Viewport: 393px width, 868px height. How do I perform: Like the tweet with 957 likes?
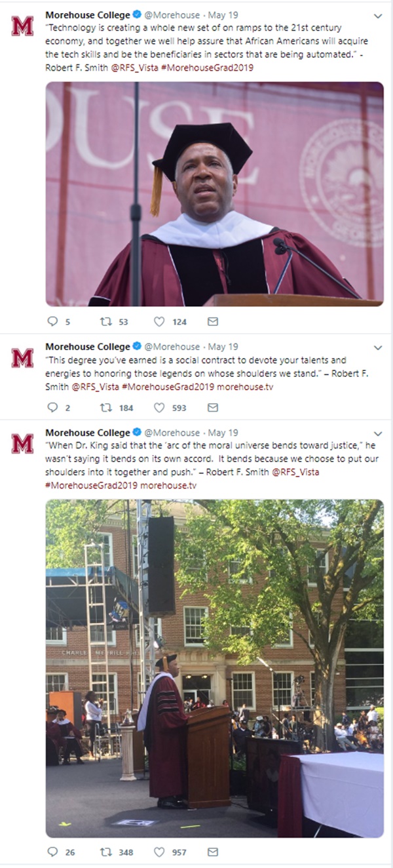[159, 852]
